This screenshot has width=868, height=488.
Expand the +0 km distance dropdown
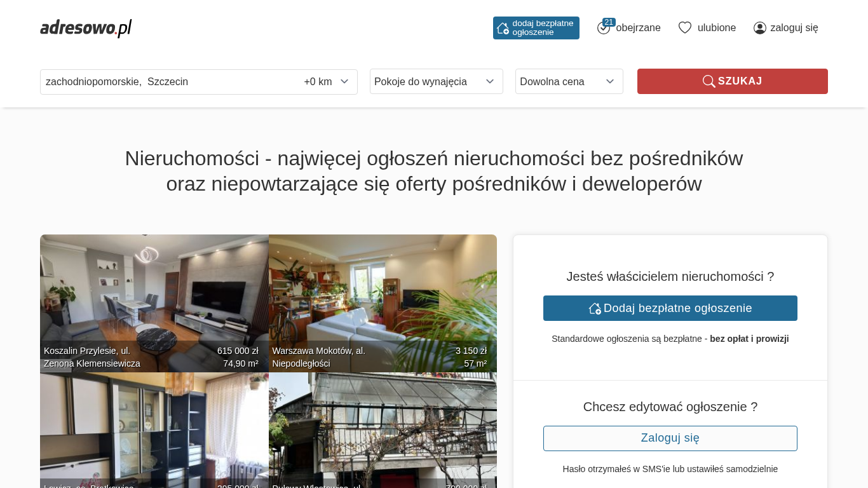click(x=327, y=82)
